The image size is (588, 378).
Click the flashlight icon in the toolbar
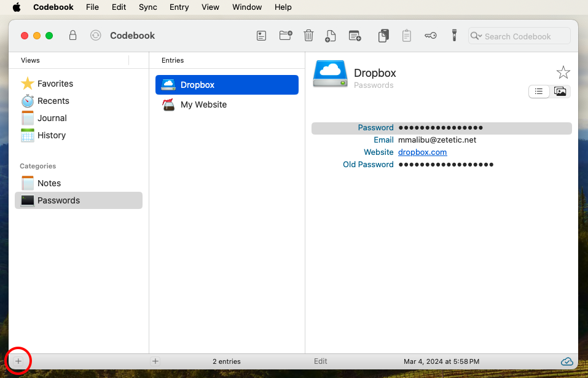pos(454,36)
